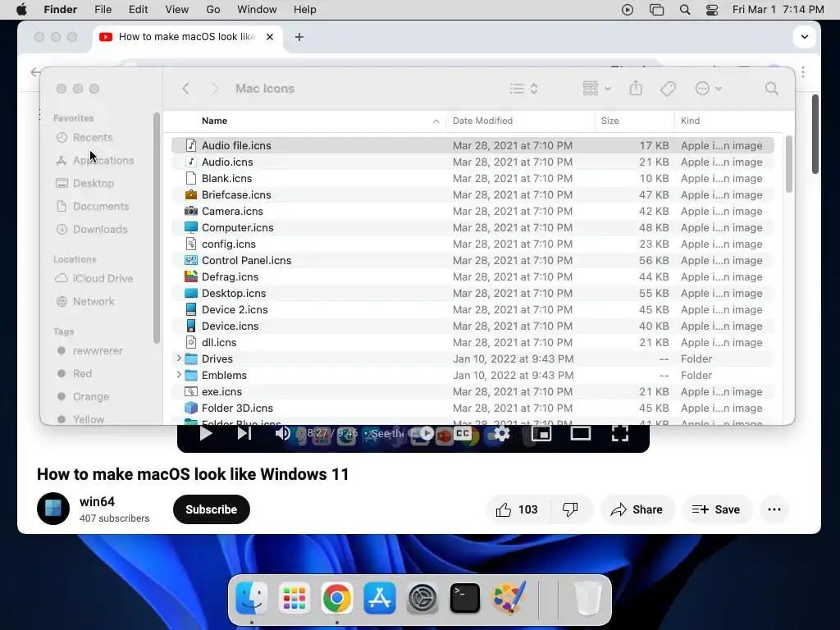840x630 pixels.
Task: Open iCloud Drive in sidebar
Action: [103, 278]
